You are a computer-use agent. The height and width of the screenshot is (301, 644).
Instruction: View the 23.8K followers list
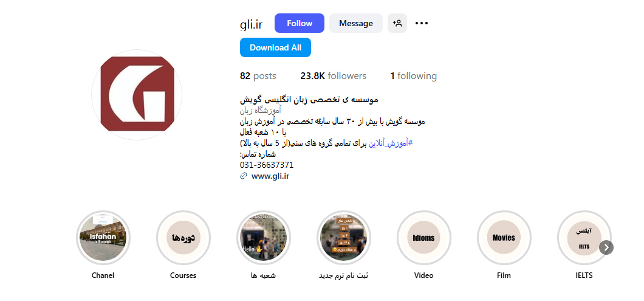click(x=333, y=76)
